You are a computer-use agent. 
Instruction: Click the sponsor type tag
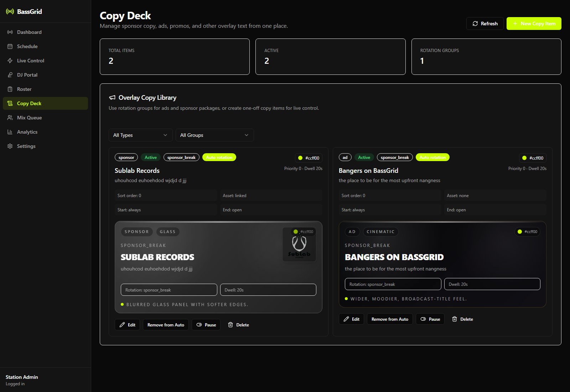[x=126, y=157]
